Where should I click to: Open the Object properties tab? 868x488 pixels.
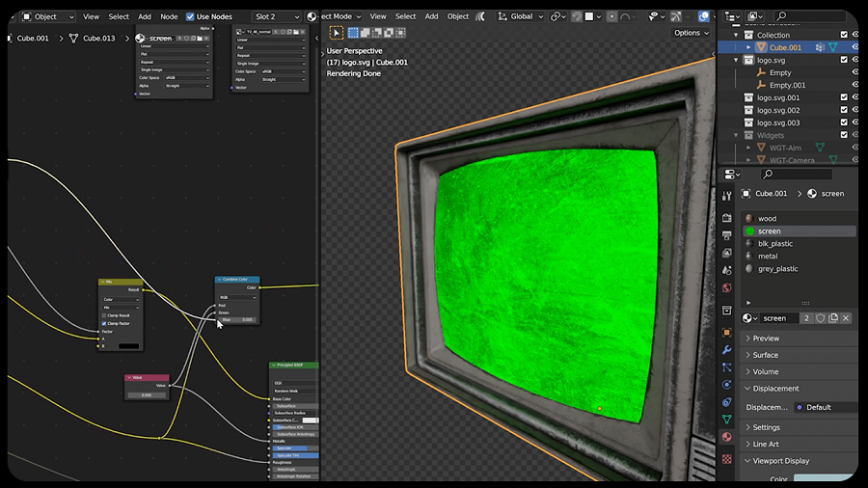(x=727, y=333)
